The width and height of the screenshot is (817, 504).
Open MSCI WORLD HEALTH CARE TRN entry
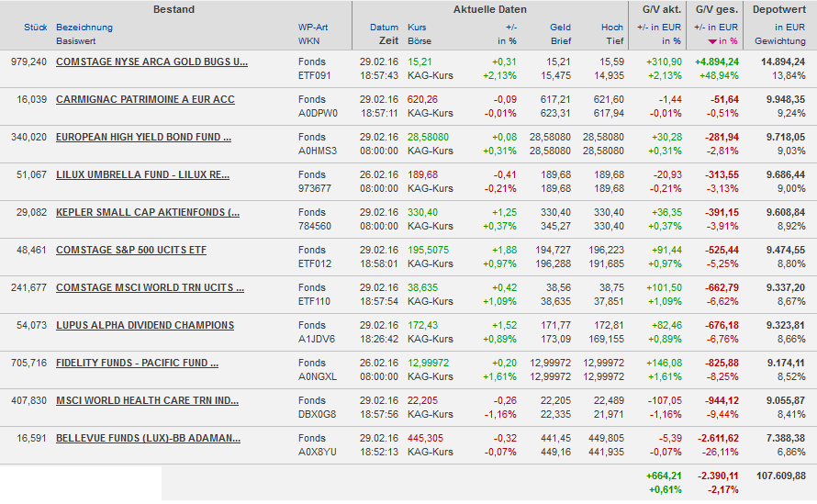(147, 400)
